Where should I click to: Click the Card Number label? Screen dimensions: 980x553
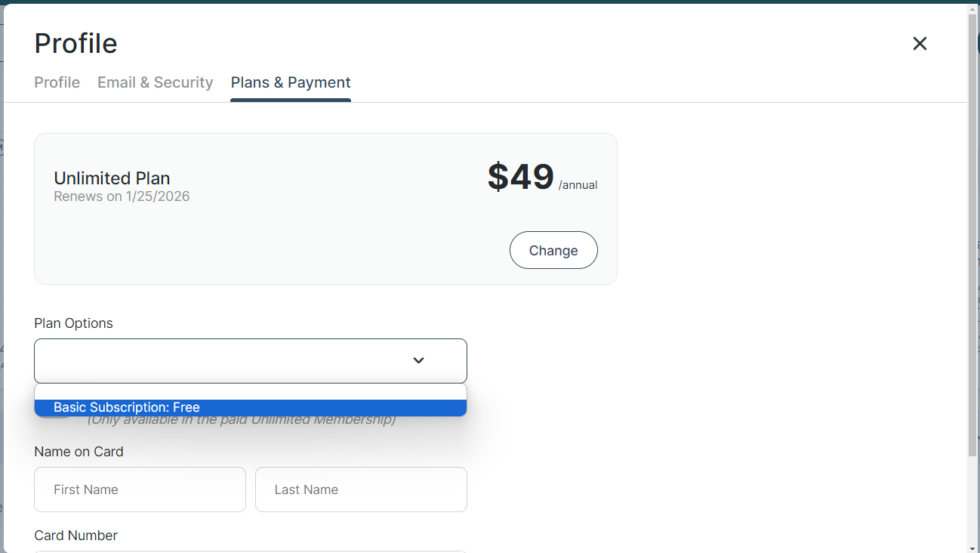(76, 536)
